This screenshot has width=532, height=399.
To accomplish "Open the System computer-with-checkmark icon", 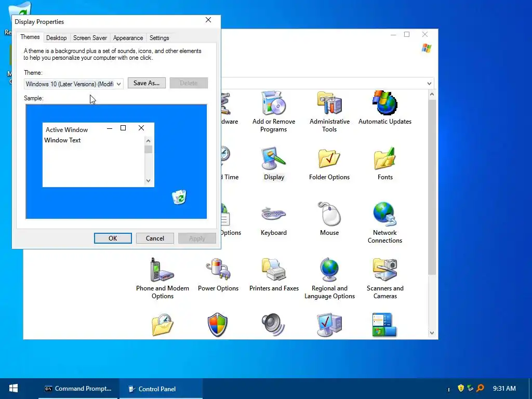I will 329,325.
